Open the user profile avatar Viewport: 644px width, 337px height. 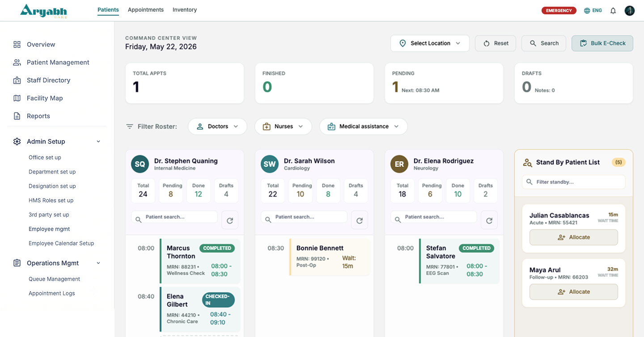pyautogui.click(x=630, y=11)
